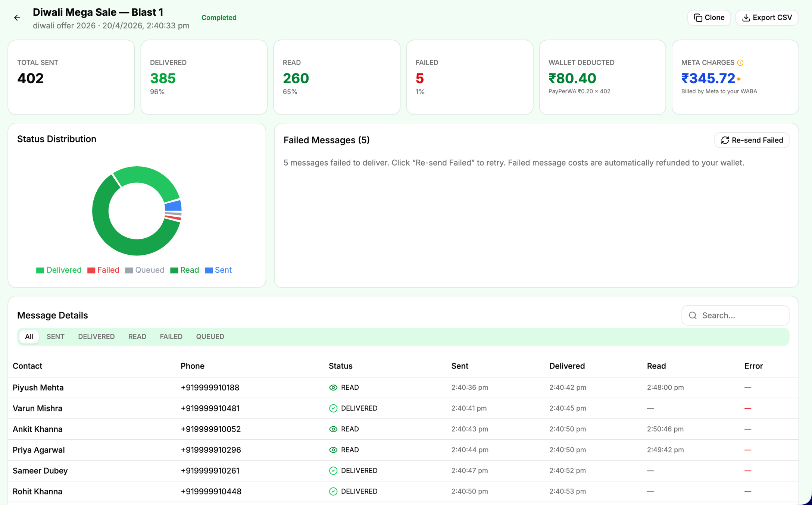
Task: Click the Completed status label
Action: 219,18
